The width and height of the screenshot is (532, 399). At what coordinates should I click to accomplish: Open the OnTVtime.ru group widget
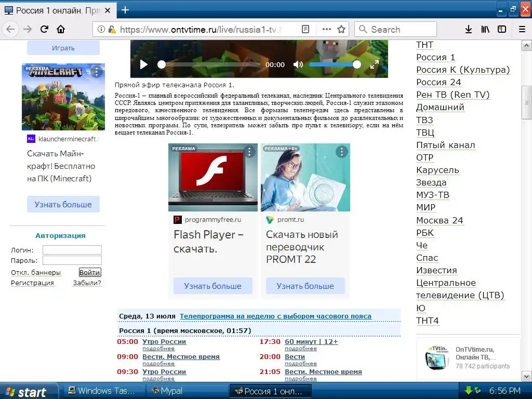pos(468,357)
